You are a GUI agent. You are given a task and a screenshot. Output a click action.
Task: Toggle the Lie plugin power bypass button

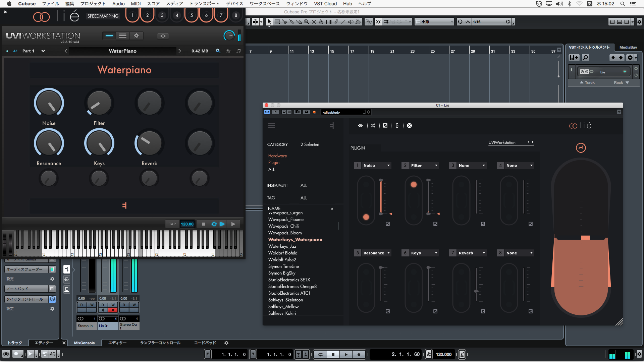[x=267, y=112]
